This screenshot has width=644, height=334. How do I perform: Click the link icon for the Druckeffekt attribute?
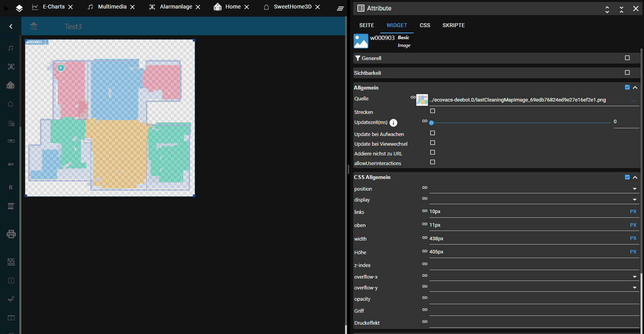[425, 322]
